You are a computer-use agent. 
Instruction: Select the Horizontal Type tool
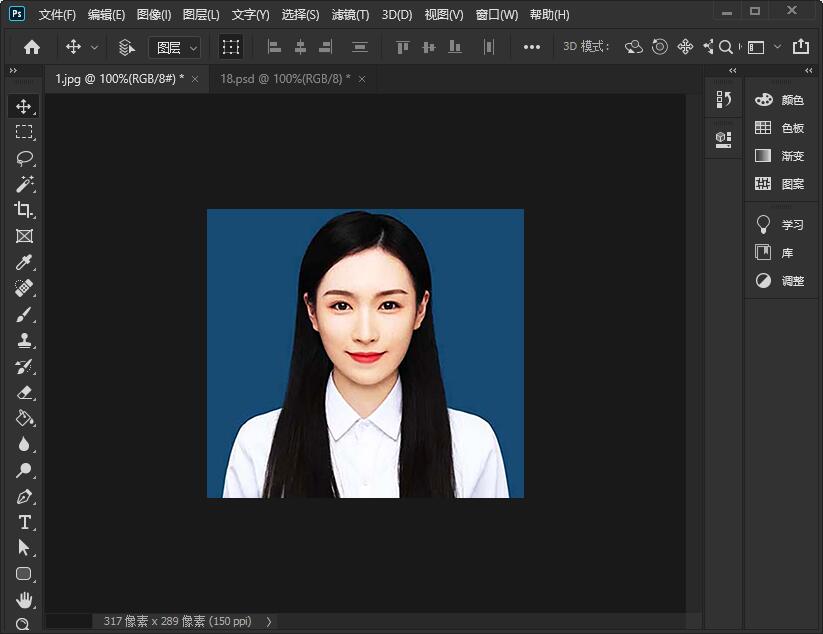24,522
